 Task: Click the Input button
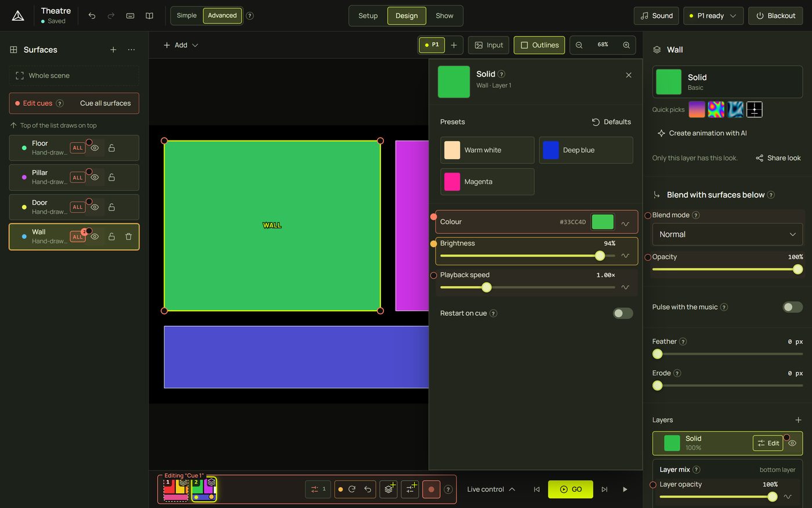click(489, 45)
